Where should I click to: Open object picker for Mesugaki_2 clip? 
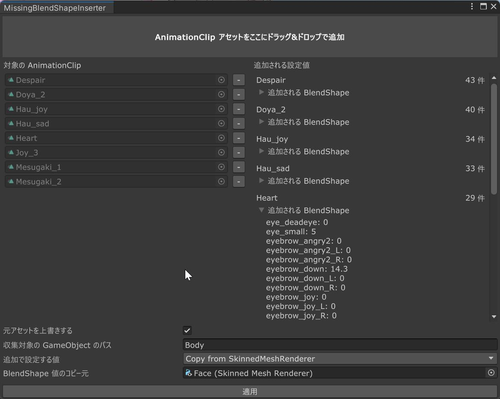click(221, 182)
